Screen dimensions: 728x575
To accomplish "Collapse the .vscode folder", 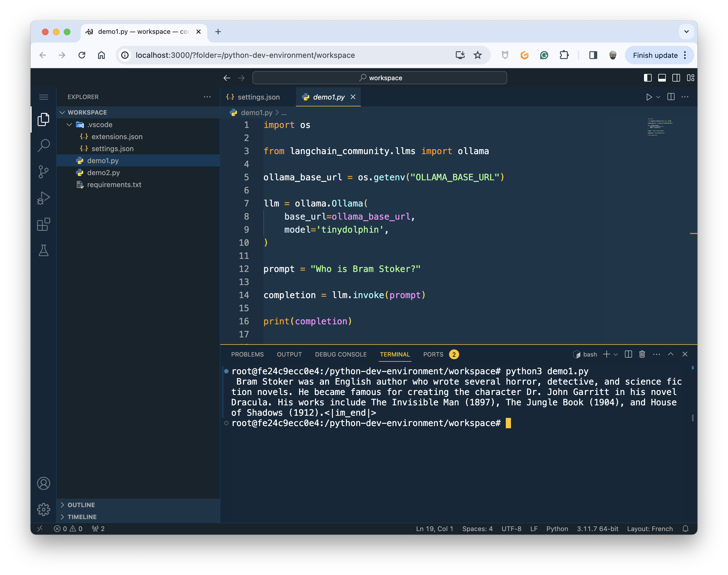I will coord(69,125).
